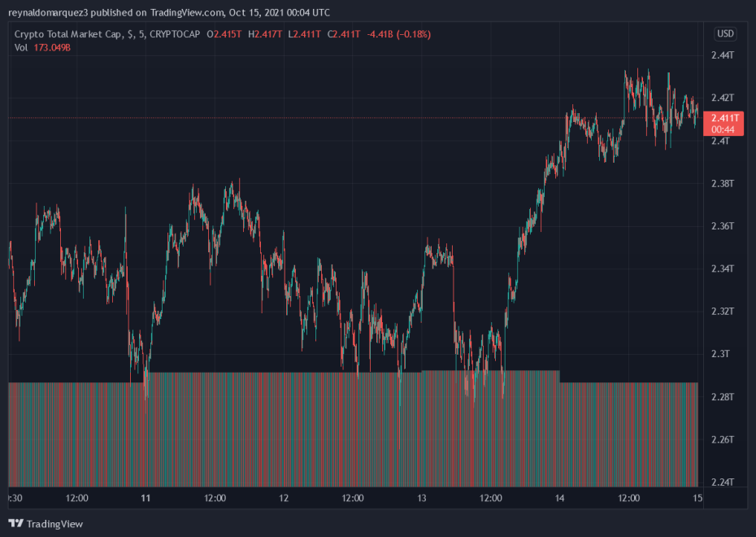Image resolution: width=756 pixels, height=537 pixels.
Task: Select date marker 15 on time axis
Action: click(697, 498)
